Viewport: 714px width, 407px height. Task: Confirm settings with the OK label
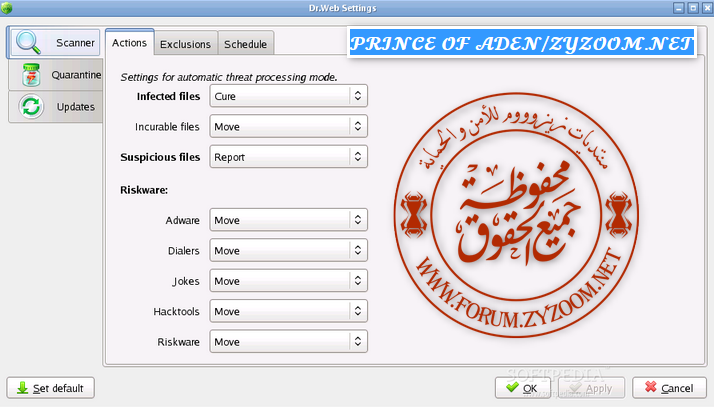point(530,388)
